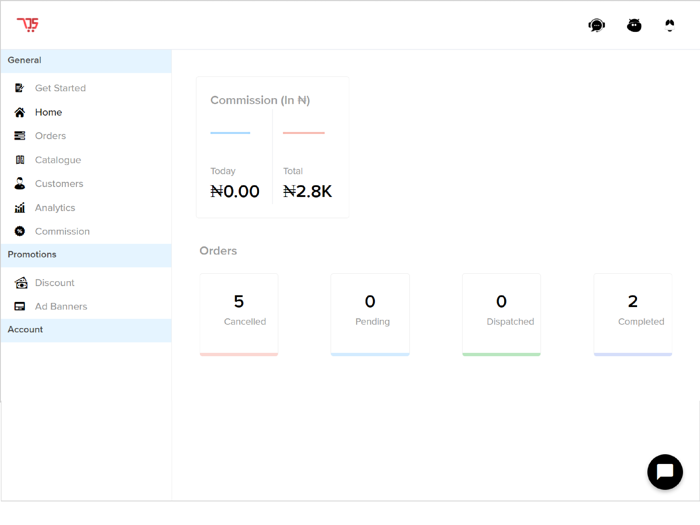Open Ad Banners page
The width and height of the screenshot is (700, 525).
61,307
